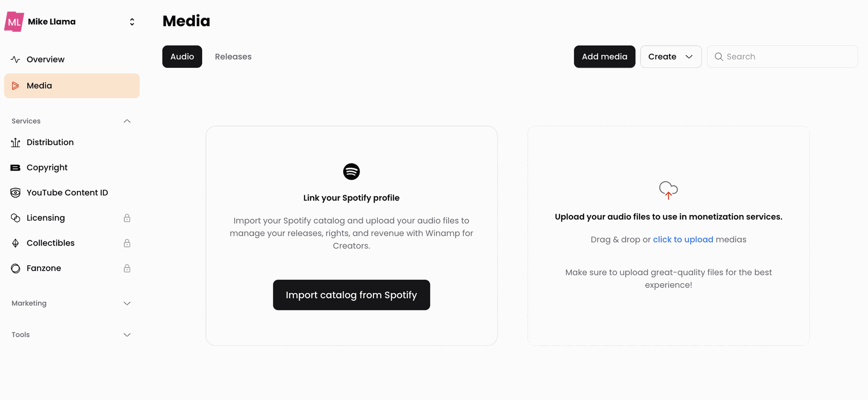Image resolution: width=868 pixels, height=400 pixels.
Task: Click the ML account avatar
Action: [x=14, y=22]
